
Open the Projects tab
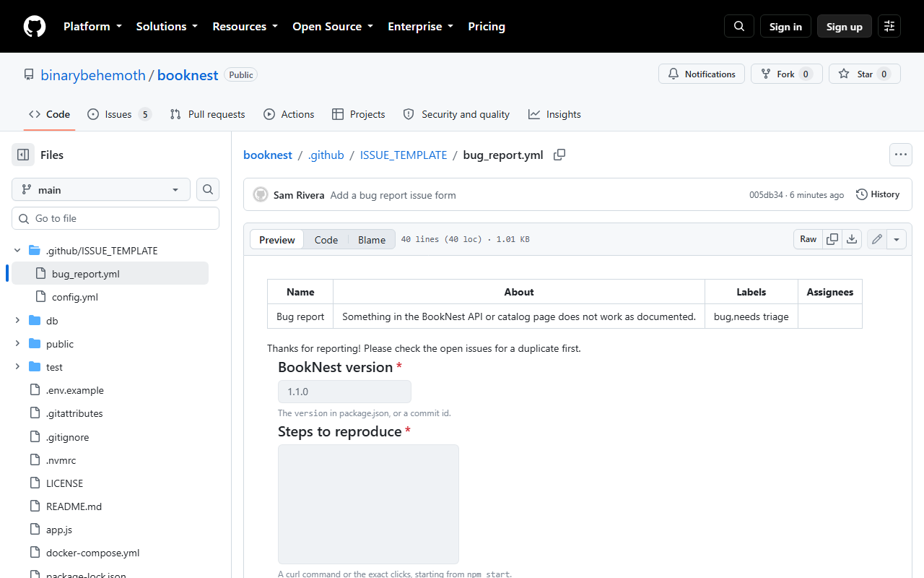(x=359, y=114)
